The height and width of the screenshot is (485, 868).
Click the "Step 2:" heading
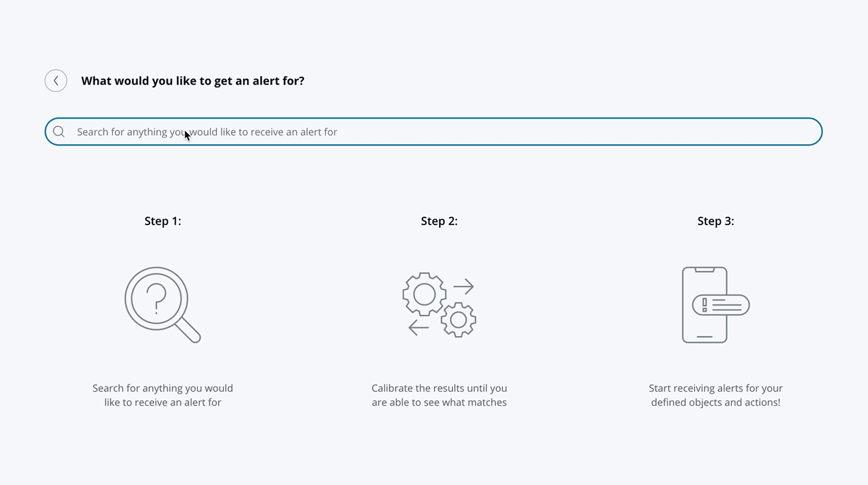tap(439, 221)
